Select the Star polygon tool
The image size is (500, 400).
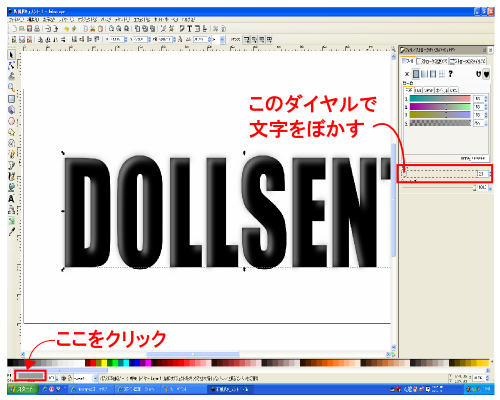pos(11,132)
